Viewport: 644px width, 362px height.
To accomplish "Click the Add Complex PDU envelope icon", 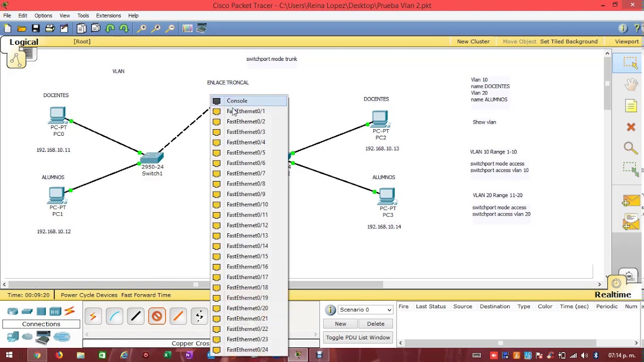I will point(631,222).
